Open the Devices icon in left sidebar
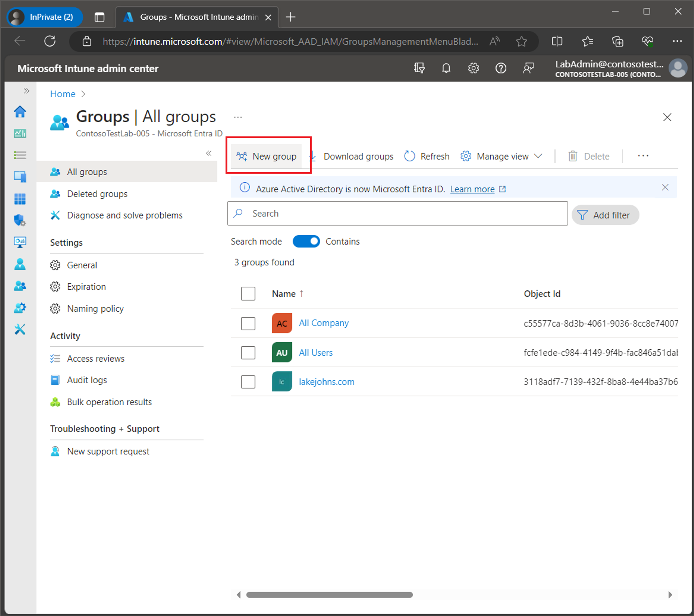This screenshot has height=616, width=694. click(x=20, y=177)
